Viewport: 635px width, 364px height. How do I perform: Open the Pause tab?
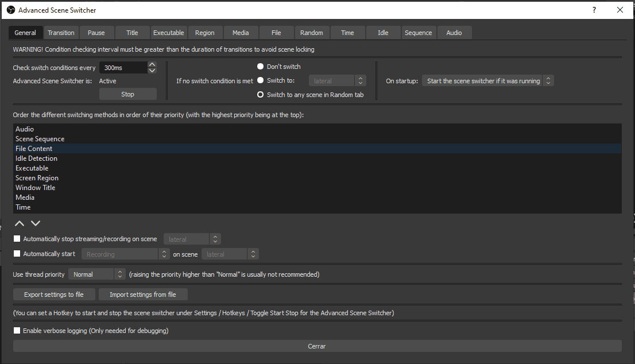click(96, 33)
